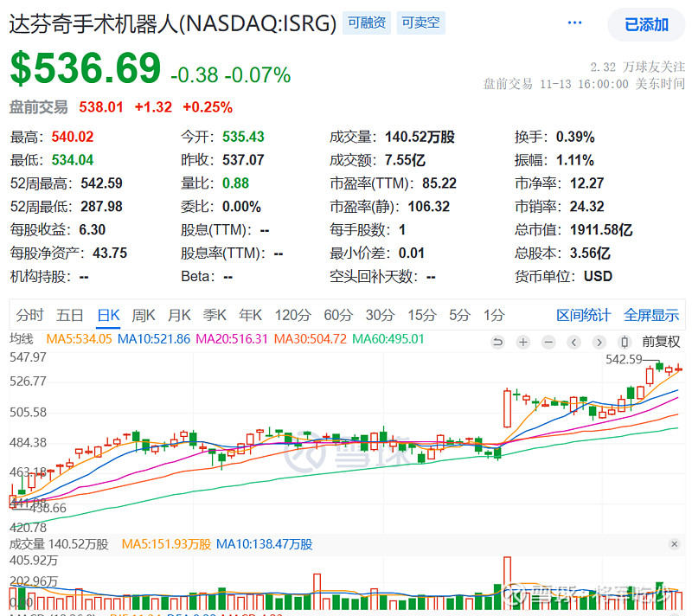
Task: Click the 最高 value 540.02
Action: (73, 137)
